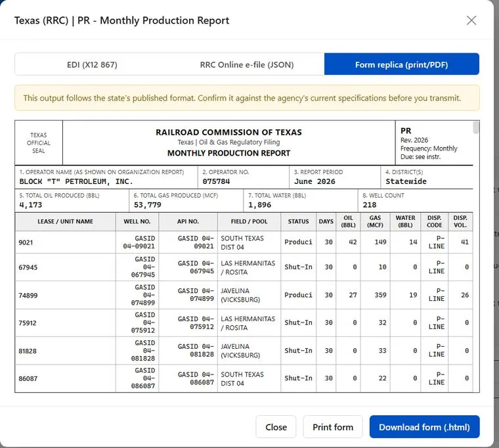Click well number GASID 04-086087
Viewport: 499px width, 448px height.
143,378
